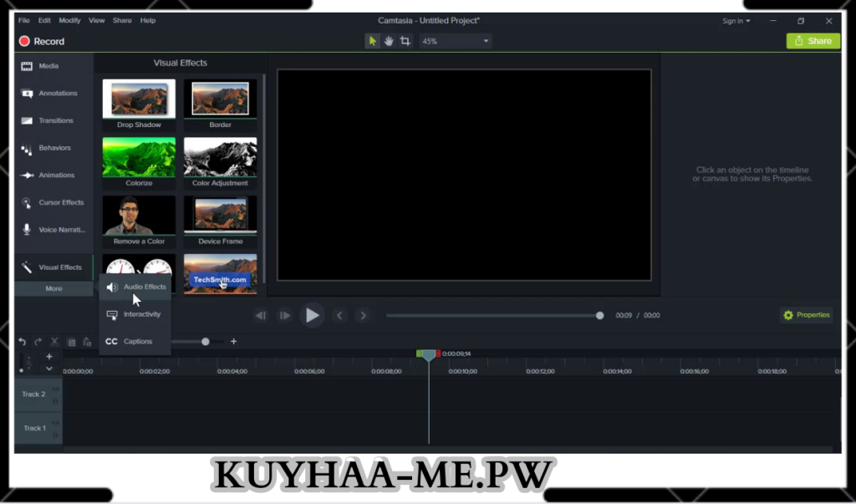856x504 pixels.
Task: Toggle Track 2 lock icon
Action: click(x=55, y=401)
